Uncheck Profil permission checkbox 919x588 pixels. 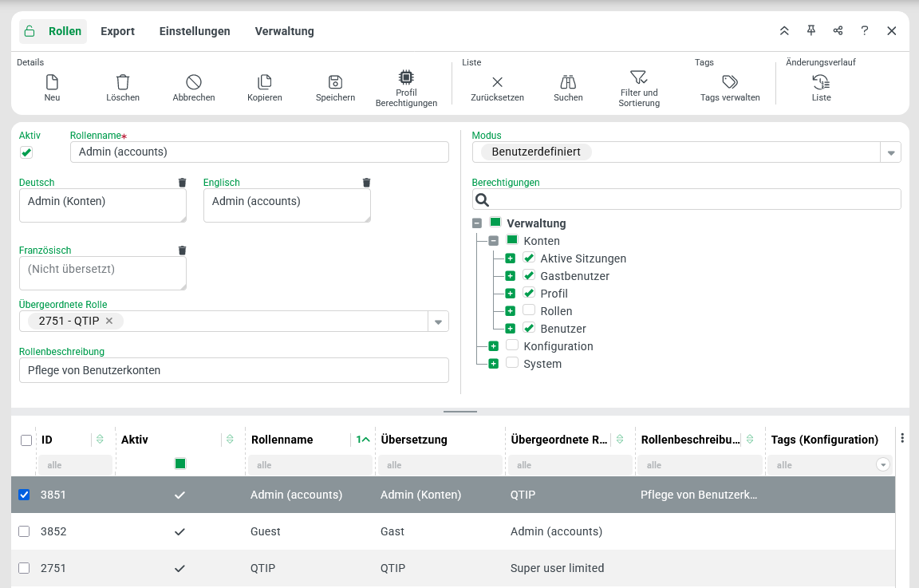[529, 293]
